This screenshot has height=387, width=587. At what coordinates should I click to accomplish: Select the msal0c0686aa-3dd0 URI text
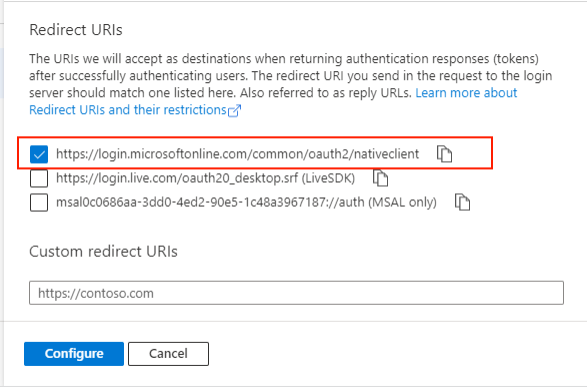(210, 202)
